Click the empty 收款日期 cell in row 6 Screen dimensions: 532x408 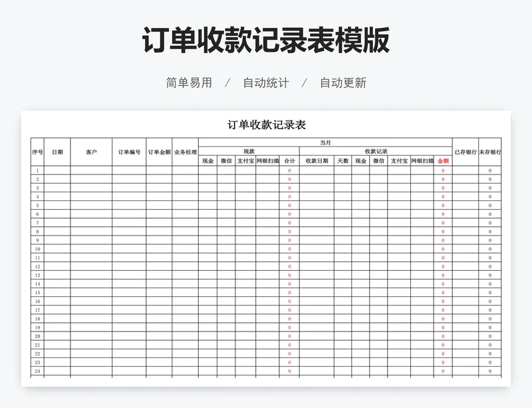point(317,214)
